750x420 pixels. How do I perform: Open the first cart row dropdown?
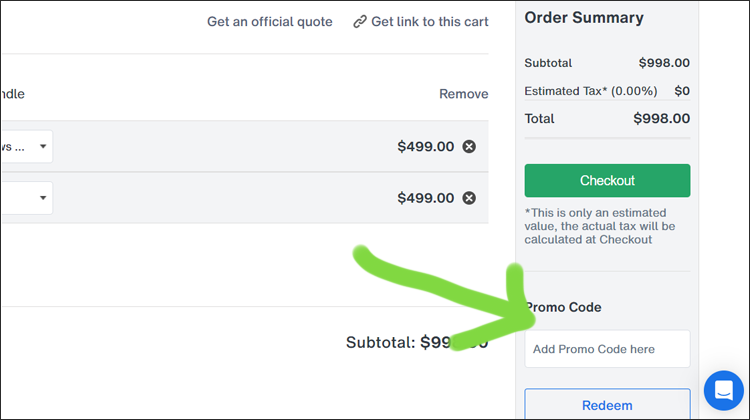42,147
